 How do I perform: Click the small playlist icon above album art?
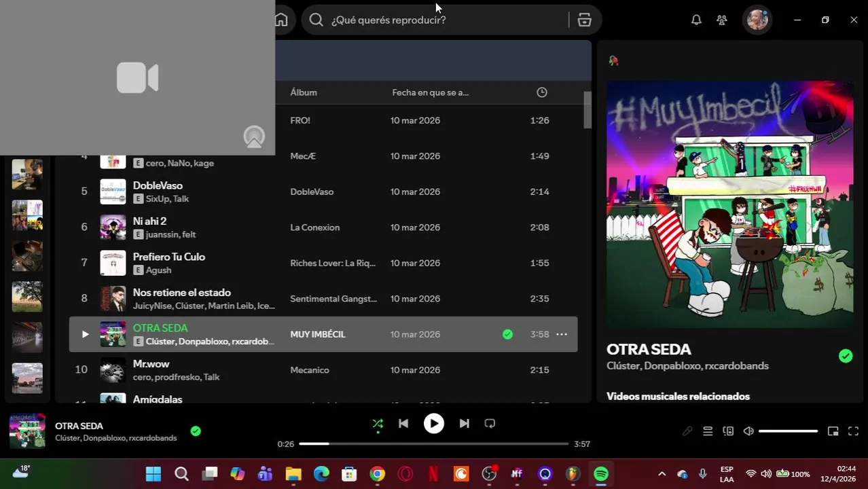tap(613, 60)
